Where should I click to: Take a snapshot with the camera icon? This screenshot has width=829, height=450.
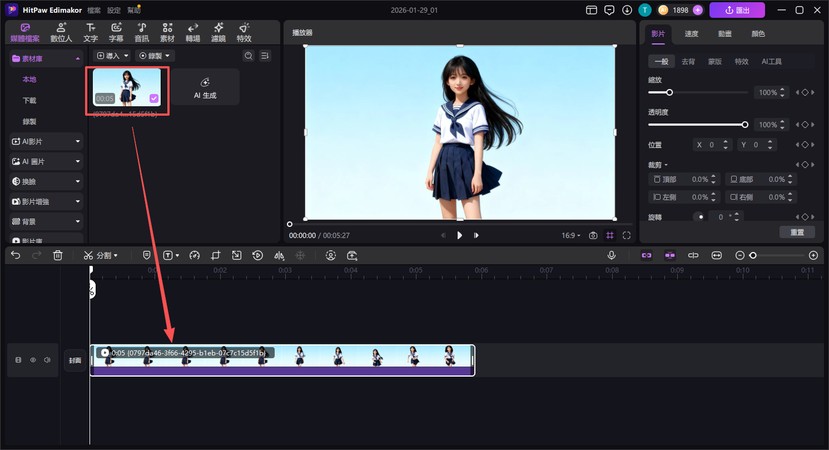pyautogui.click(x=593, y=235)
